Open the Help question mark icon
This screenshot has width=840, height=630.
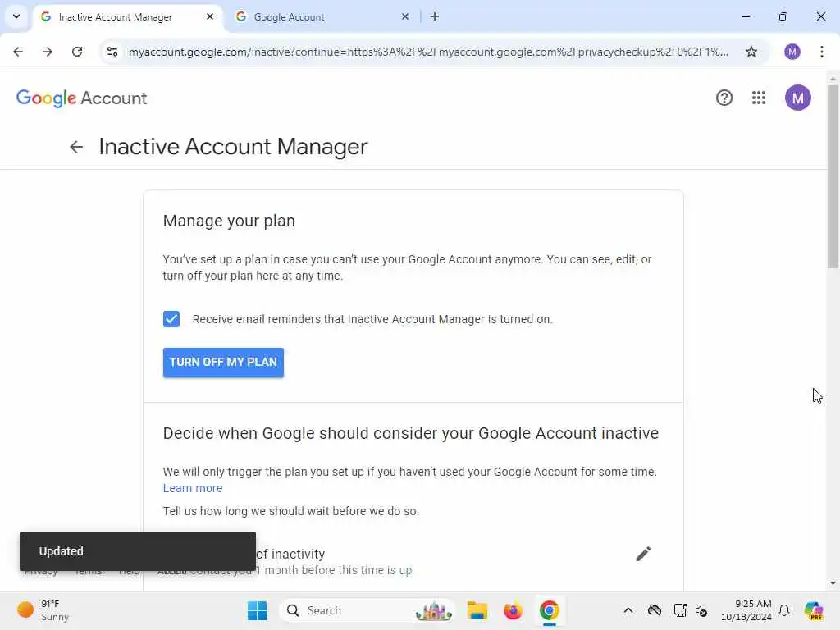click(x=724, y=98)
